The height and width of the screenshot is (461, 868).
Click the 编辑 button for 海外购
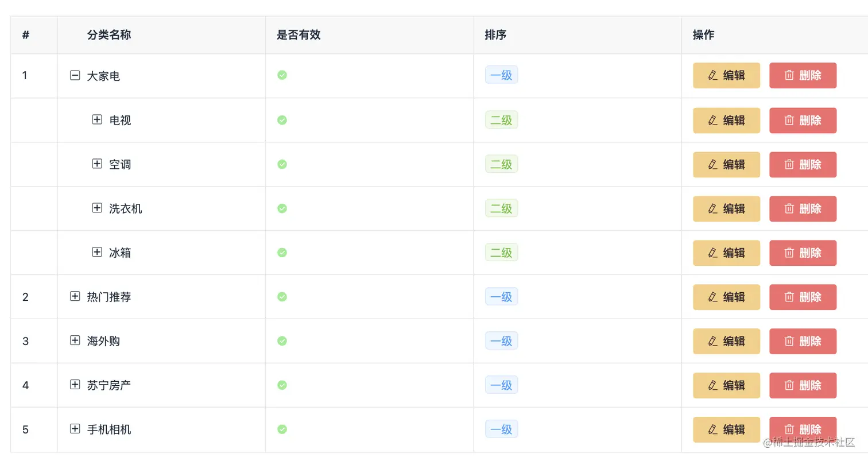tap(726, 341)
